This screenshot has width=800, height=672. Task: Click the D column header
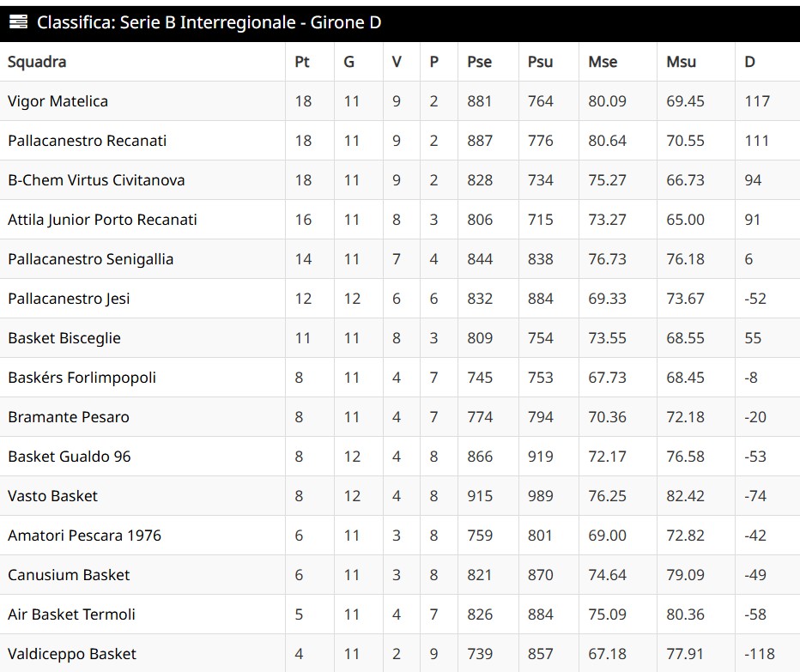click(x=750, y=62)
